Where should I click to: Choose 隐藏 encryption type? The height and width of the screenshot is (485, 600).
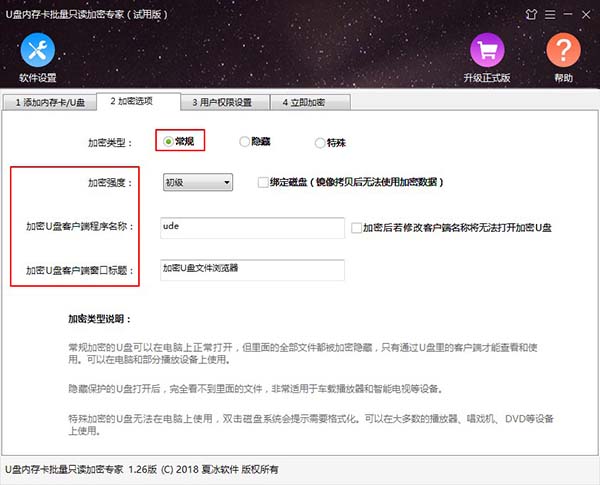point(255,142)
